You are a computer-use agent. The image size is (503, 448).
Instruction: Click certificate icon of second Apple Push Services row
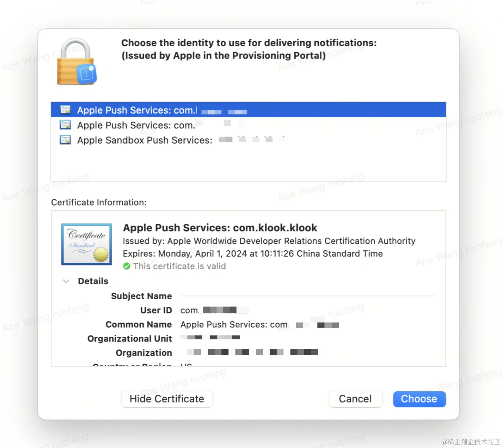coord(66,125)
